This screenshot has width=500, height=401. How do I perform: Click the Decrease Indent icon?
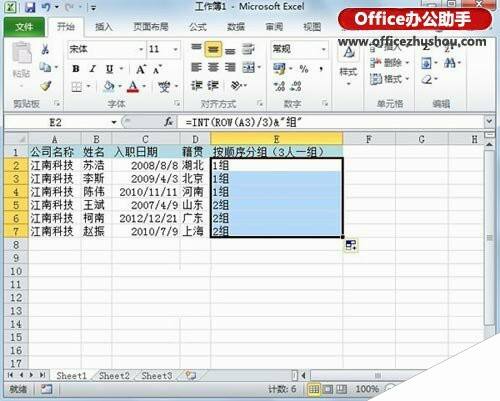(x=197, y=86)
